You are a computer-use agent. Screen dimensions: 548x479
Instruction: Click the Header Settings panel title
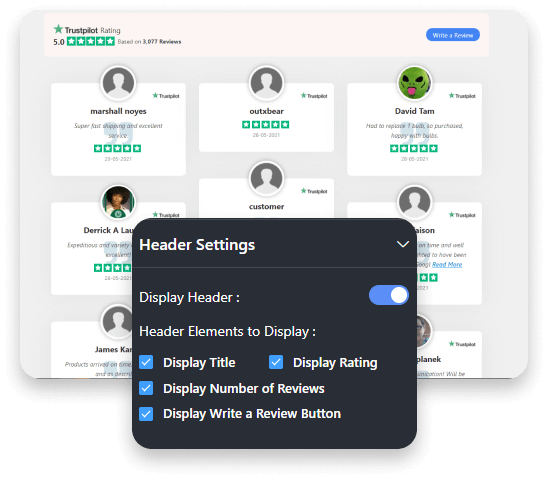[197, 245]
